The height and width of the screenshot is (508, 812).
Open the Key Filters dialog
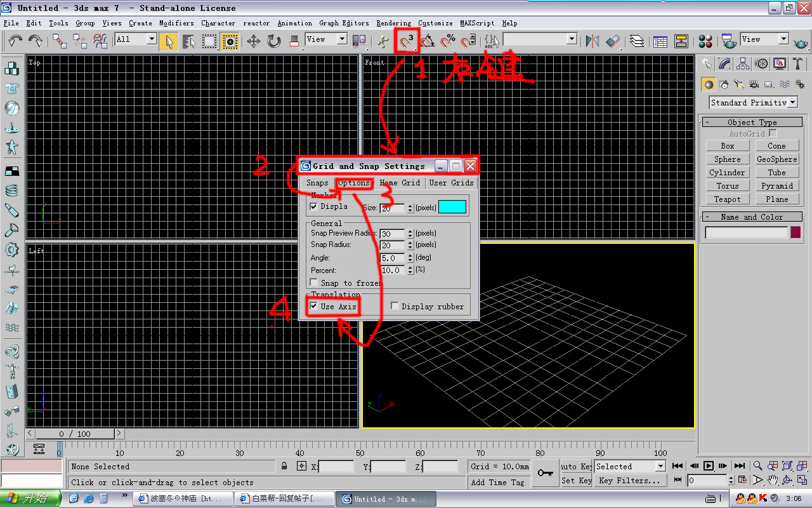(x=630, y=481)
